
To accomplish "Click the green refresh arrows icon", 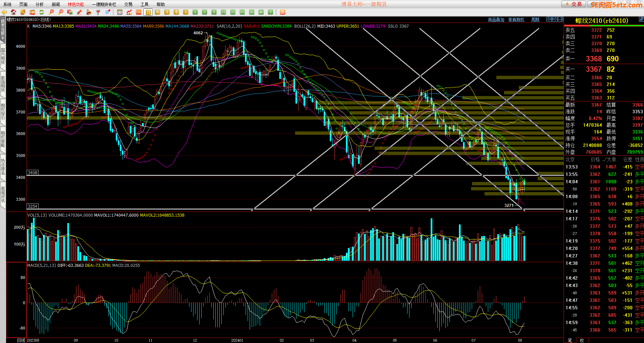I will click(x=42, y=12).
